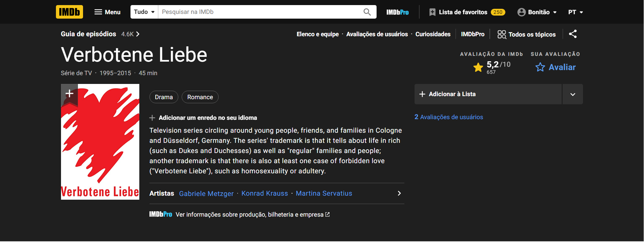Image resolution: width=644 pixels, height=242 pixels.
Task: Expand the Adicionar à Lista arrow options
Action: coord(572,94)
